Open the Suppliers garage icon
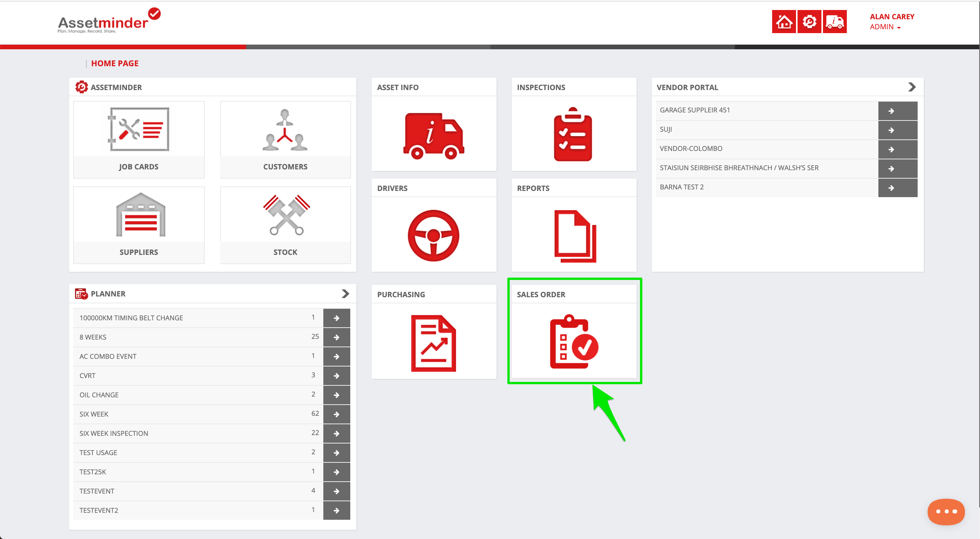The image size is (980, 539). coord(140,214)
